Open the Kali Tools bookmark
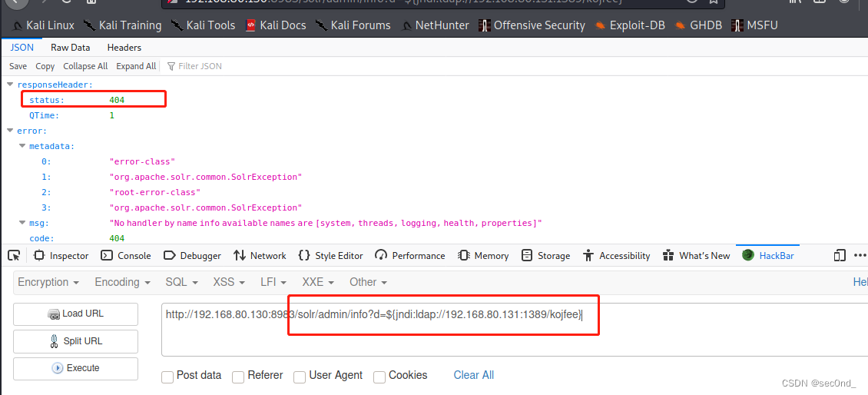 (203, 25)
